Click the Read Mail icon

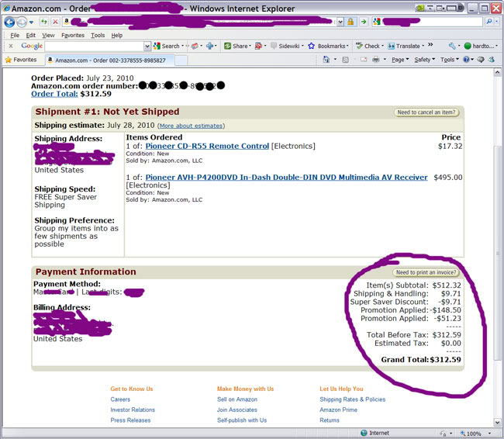(x=363, y=60)
